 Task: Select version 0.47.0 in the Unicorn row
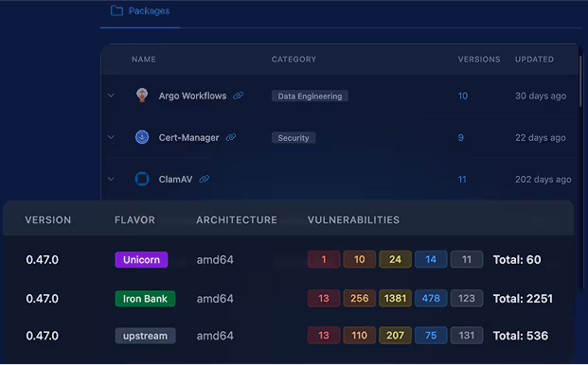pos(42,260)
